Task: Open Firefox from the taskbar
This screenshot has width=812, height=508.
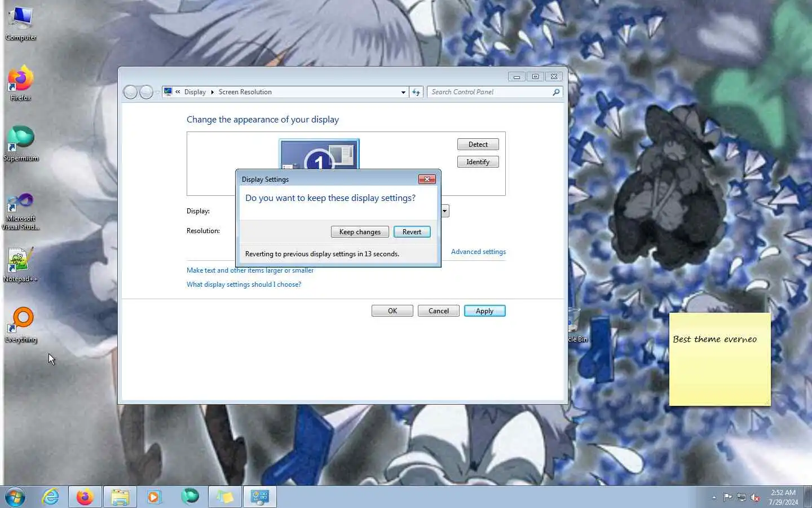Action: coord(85,497)
